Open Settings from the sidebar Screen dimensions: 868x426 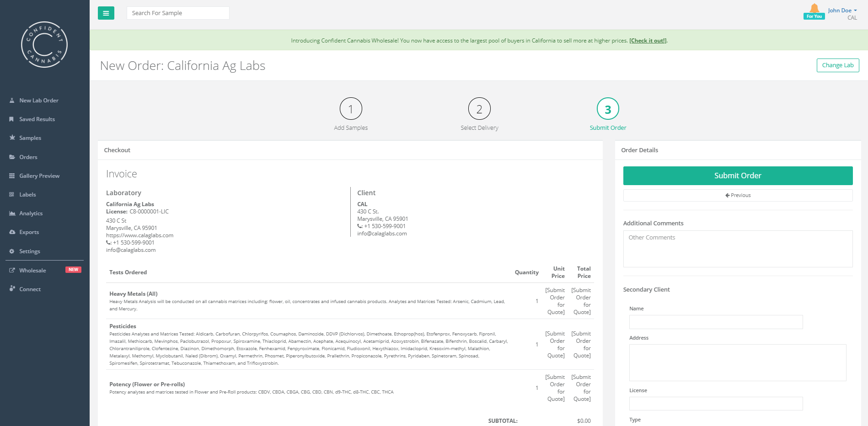tap(30, 251)
